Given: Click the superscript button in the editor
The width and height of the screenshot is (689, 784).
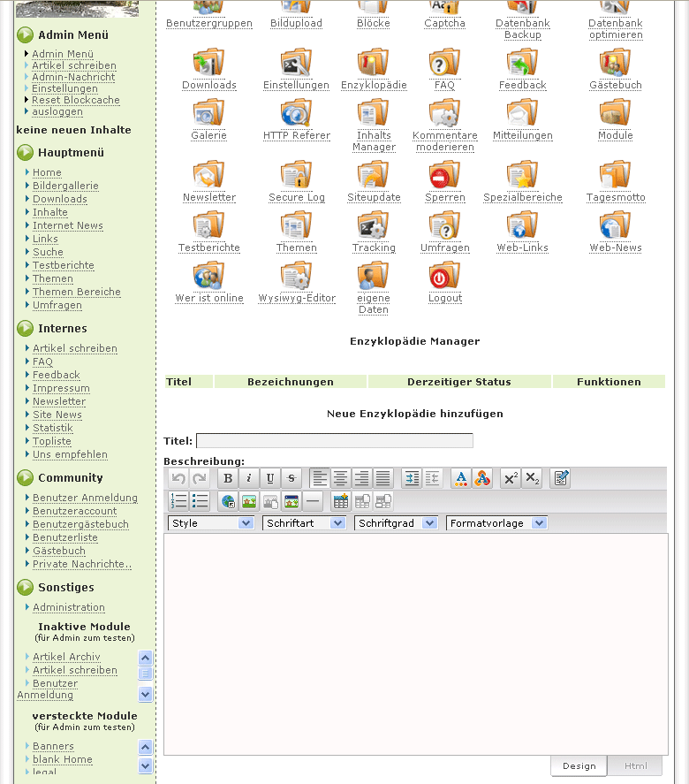Looking at the screenshot, I should click(x=511, y=479).
